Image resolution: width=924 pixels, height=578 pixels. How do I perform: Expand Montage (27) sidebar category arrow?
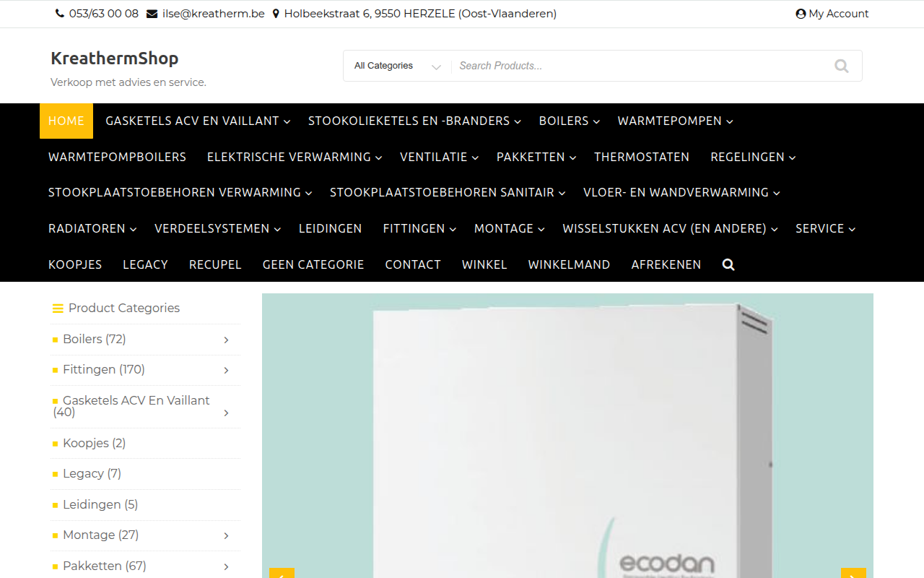point(226,535)
